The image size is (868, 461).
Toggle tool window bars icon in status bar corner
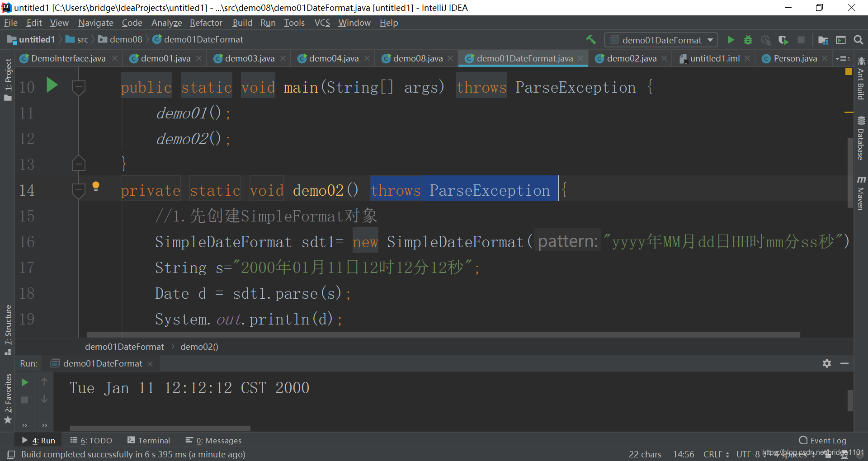click(11, 454)
